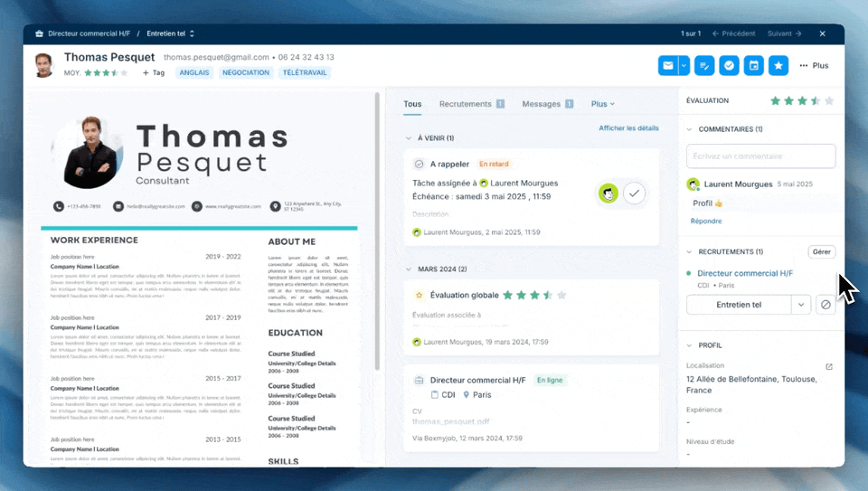Click Laurent Mourgues avatar in comments
This screenshot has height=491, width=868.
point(693,184)
